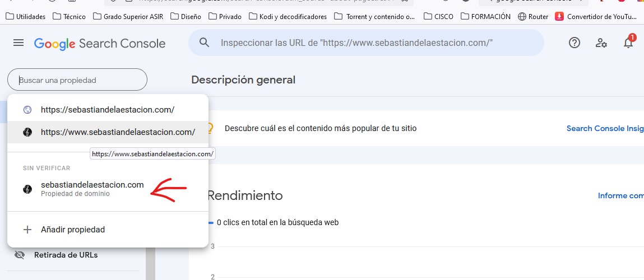Click the SIN VERIFICAR section label
This screenshot has height=280, width=644.
47,168
